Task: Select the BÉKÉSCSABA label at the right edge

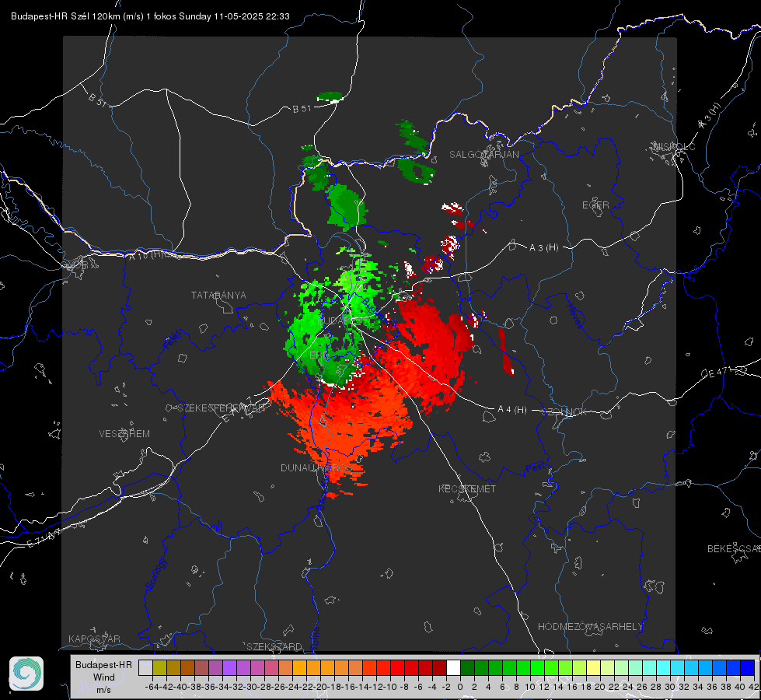Action: tap(734, 549)
